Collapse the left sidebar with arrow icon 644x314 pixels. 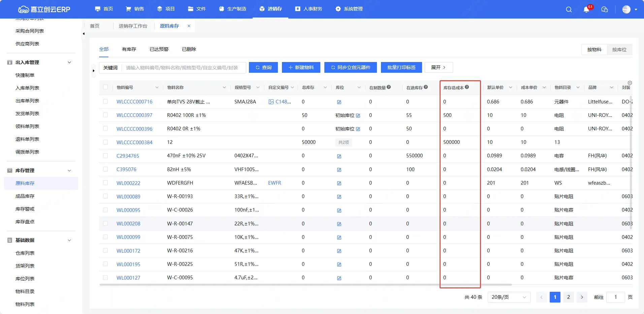[84, 34]
